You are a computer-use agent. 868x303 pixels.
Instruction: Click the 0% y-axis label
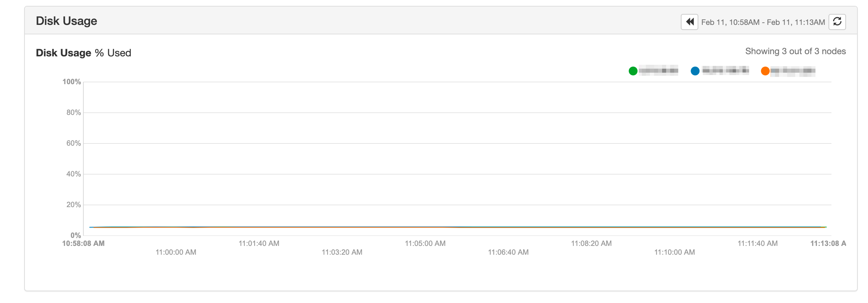pos(76,235)
